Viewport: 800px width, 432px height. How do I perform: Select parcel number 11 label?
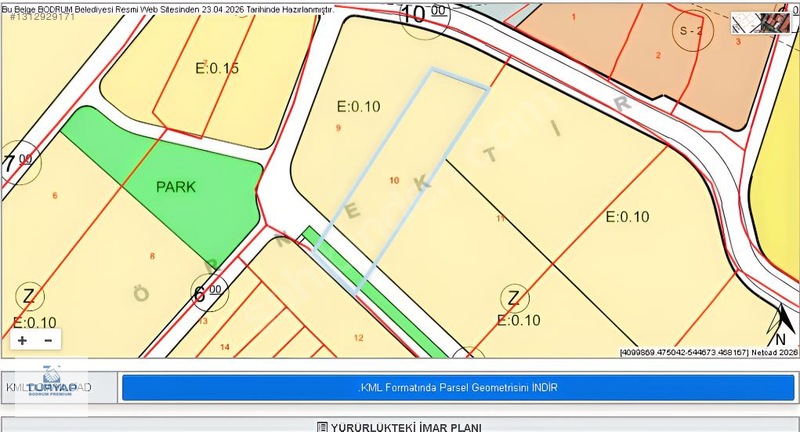point(501,218)
